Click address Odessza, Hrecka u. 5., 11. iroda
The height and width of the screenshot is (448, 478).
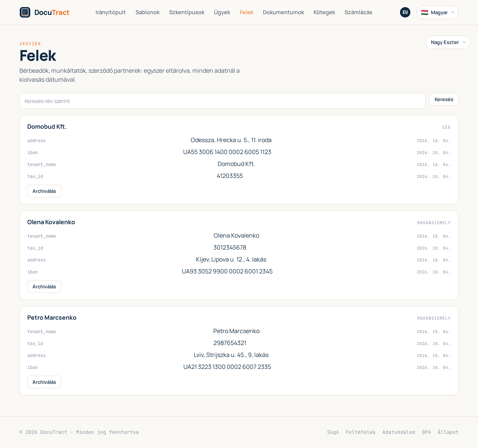pos(231,140)
